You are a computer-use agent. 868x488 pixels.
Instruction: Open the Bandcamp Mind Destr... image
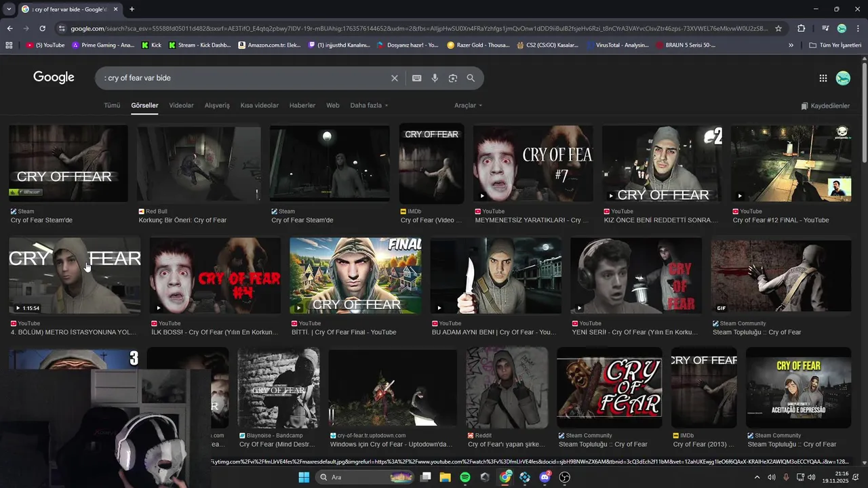pos(278,387)
